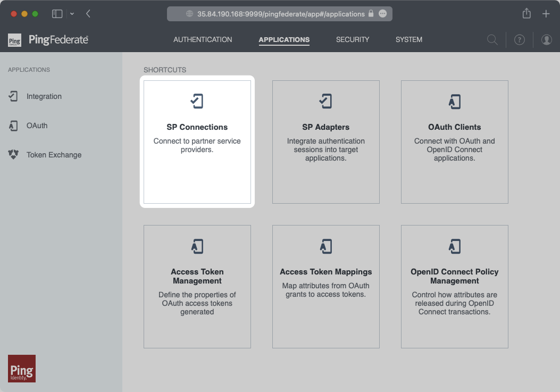Image resolution: width=560 pixels, height=392 pixels.
Task: Open the user account profile icon
Action: [x=546, y=40]
